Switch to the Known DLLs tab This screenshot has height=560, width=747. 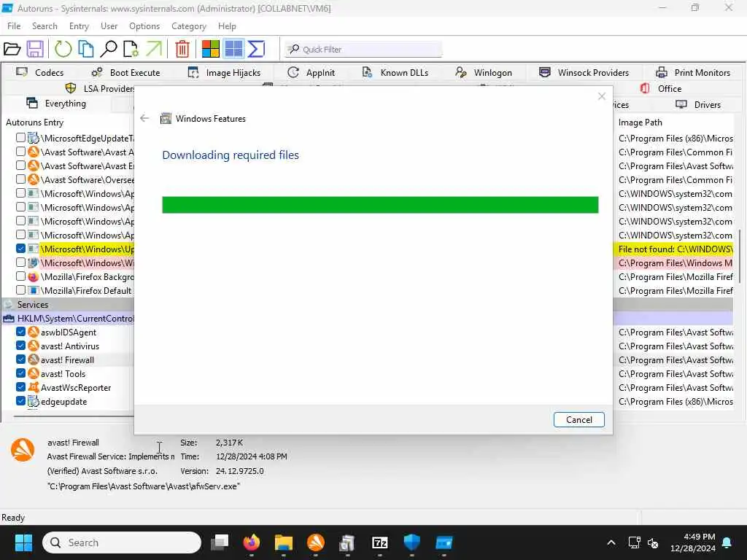[x=395, y=72]
